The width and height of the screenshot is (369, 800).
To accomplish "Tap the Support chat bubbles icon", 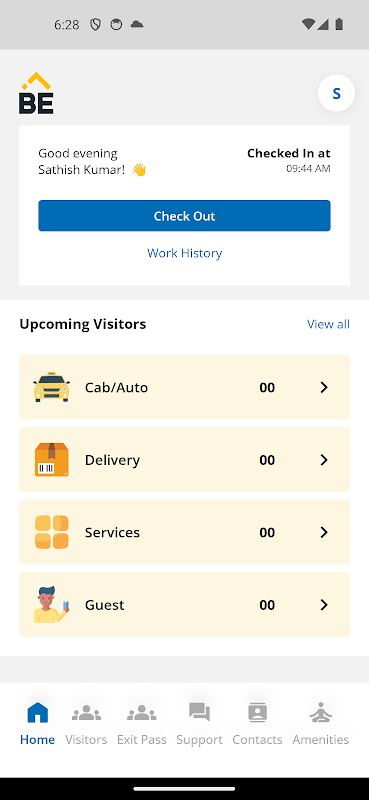I will (x=199, y=712).
